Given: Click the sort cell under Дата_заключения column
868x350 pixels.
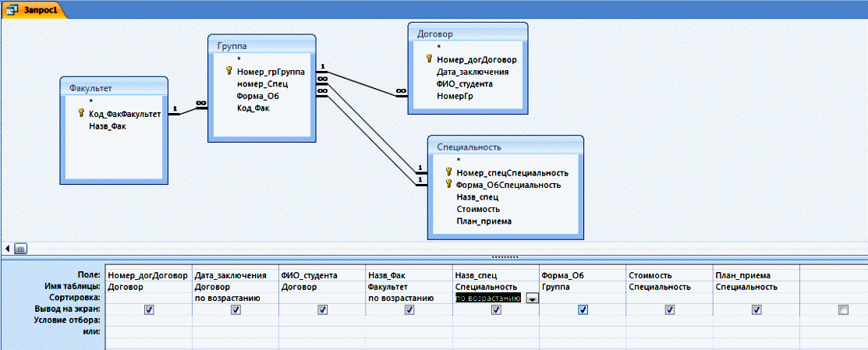Looking at the screenshot, I should pyautogui.click(x=234, y=298).
